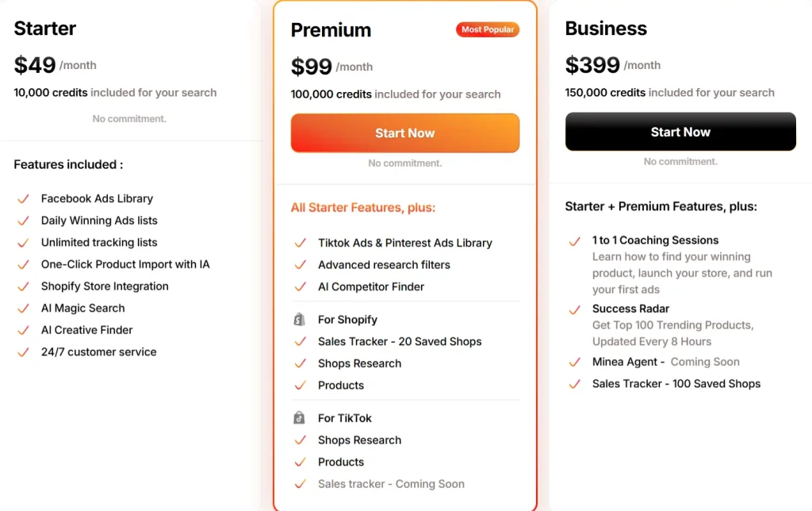Viewport: 812px width, 511px height.
Task: Click checkmark next to Success Radar
Action: [575, 310]
